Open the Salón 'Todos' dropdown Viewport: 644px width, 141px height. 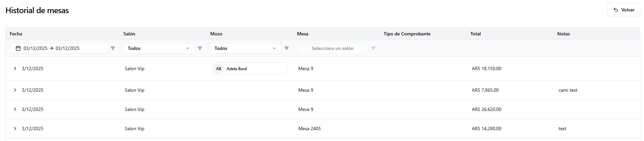(x=159, y=48)
